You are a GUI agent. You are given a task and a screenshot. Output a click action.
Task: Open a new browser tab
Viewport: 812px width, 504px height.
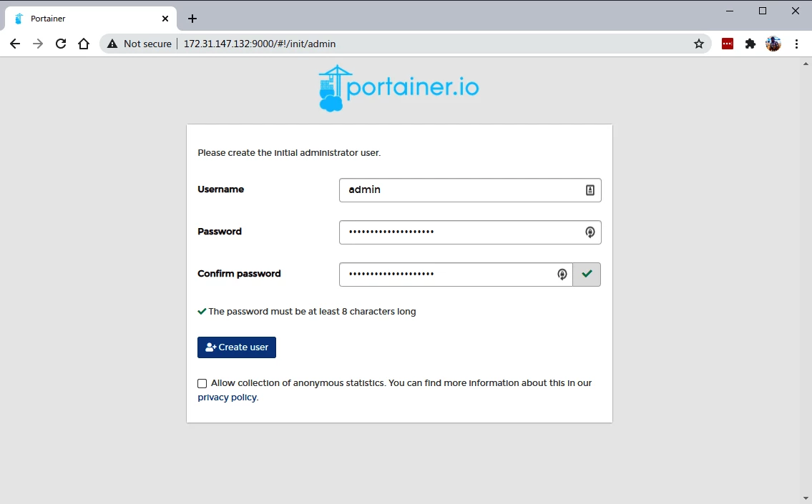[x=192, y=19]
